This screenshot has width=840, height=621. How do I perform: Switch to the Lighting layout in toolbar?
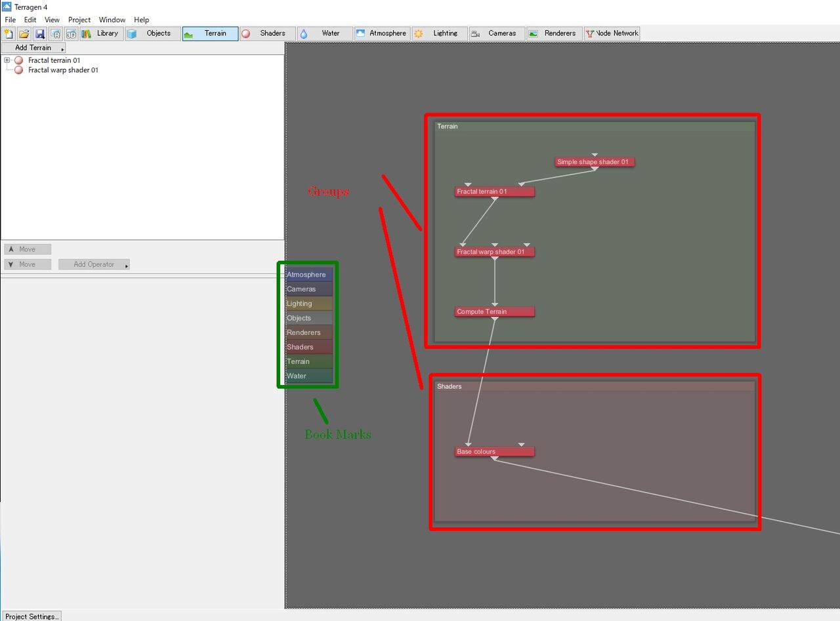tap(440, 33)
